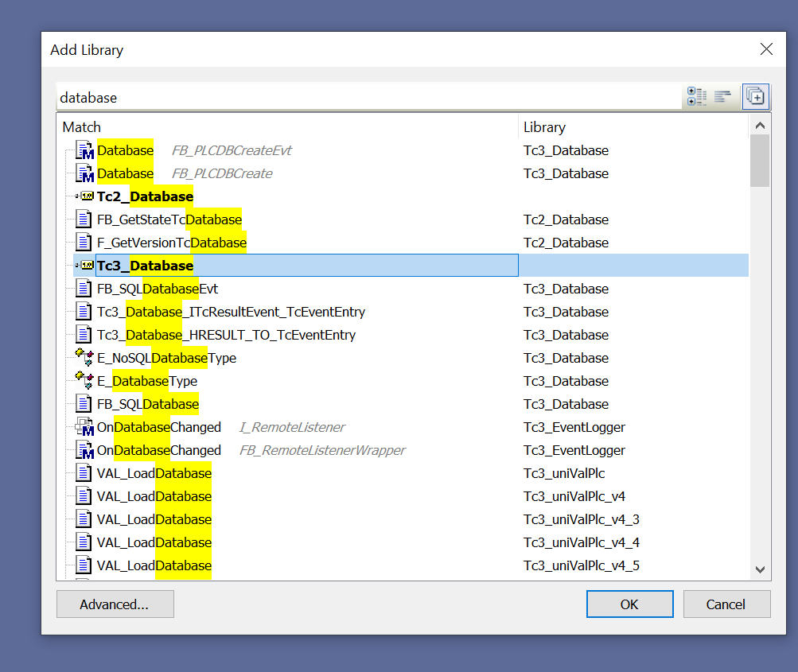This screenshot has width=798, height=672.
Task: Click enum icon of E_DatabaseType
Action: point(84,380)
